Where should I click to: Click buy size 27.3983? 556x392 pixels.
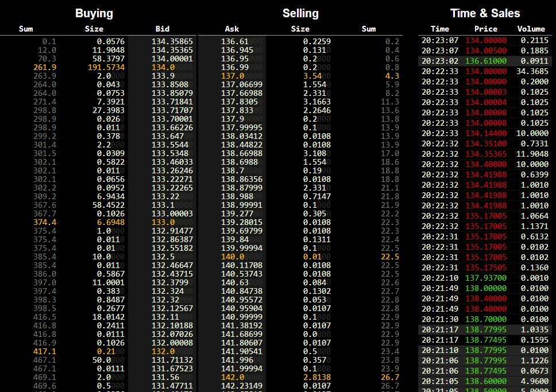(x=109, y=110)
